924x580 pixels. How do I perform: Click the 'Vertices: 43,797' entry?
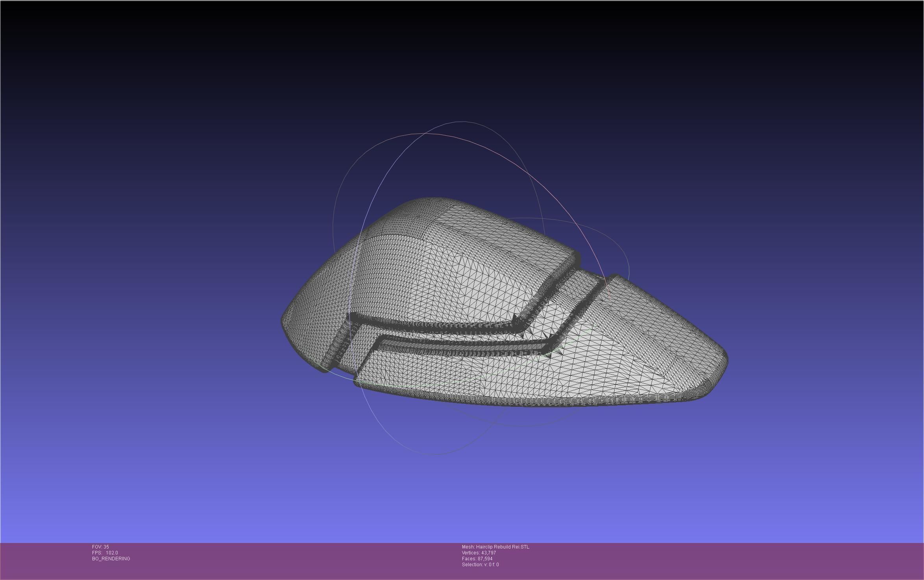point(479,553)
